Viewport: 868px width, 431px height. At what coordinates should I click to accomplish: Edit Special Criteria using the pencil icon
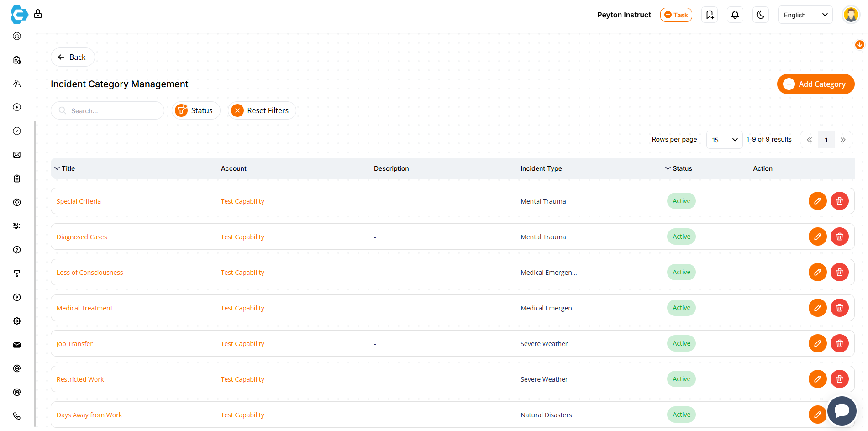point(817,201)
